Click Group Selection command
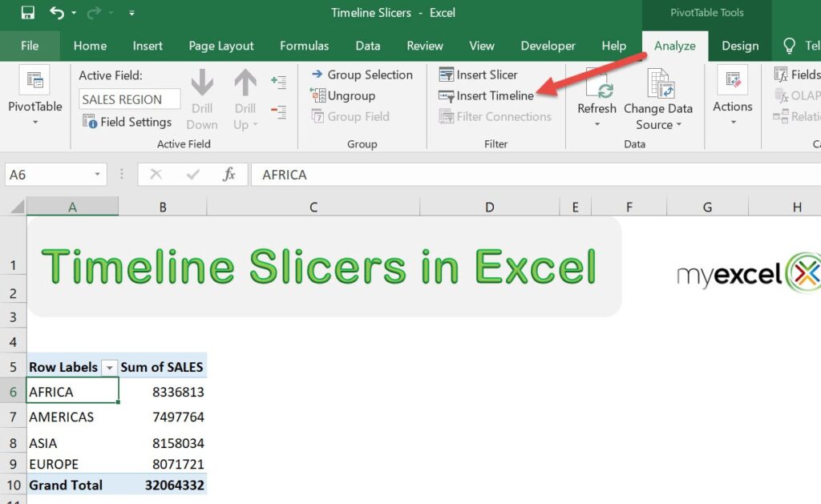Viewport: 821px width, 504px height. pos(361,75)
